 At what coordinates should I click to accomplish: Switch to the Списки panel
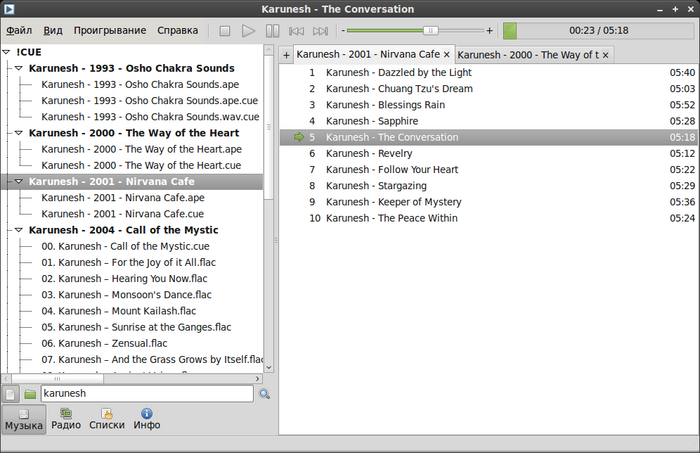tap(107, 419)
